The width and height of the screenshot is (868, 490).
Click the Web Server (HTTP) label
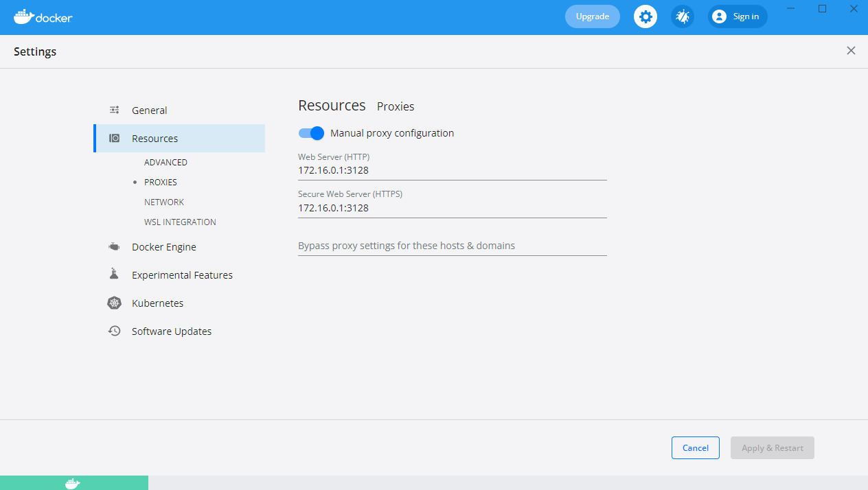click(x=334, y=157)
